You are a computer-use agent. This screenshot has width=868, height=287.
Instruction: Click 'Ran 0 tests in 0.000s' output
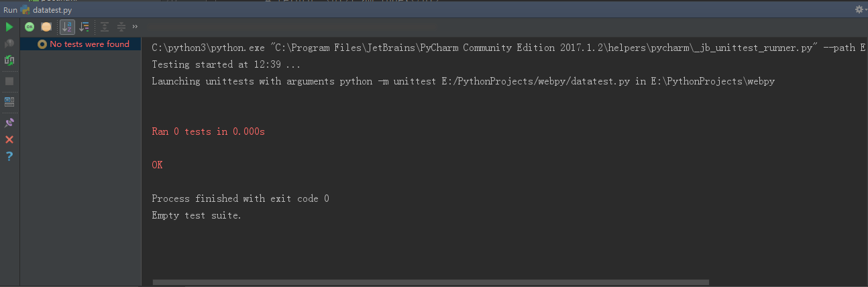(208, 132)
